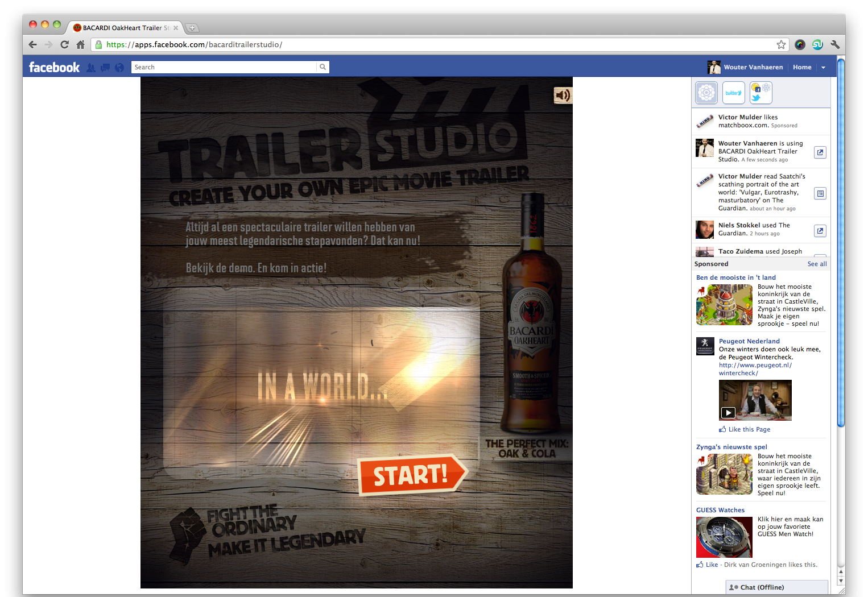
Task: Click the page vertical scrollbar thumb
Action: (x=841, y=242)
